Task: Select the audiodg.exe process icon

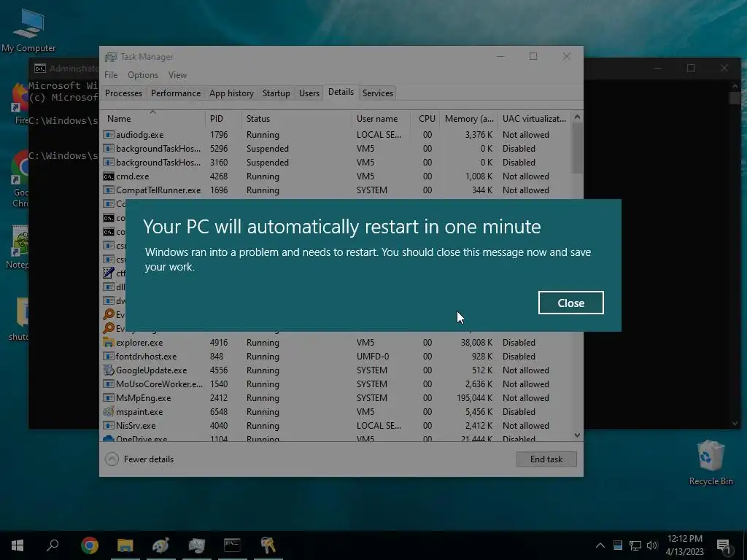Action: point(109,135)
